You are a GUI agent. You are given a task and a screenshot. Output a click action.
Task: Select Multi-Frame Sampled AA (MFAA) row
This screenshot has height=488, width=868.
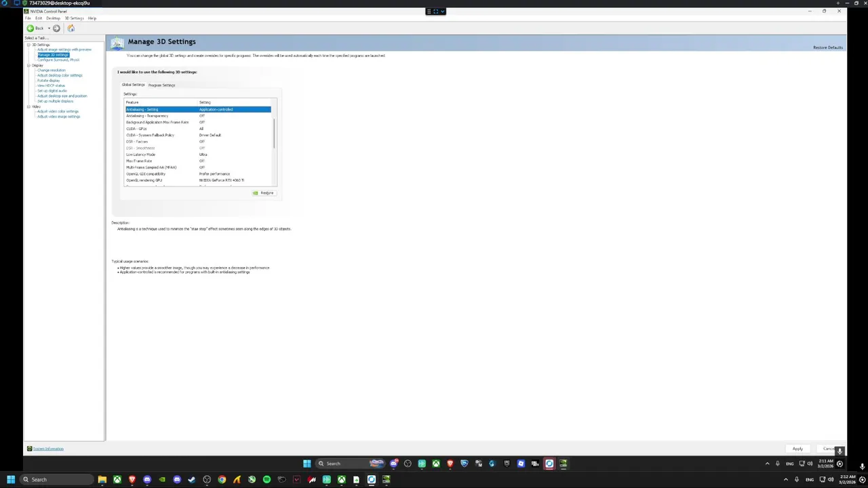tap(198, 167)
